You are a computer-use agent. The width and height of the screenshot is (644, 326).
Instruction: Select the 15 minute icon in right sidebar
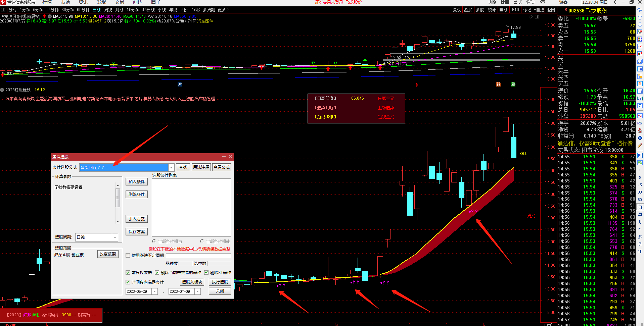(x=640, y=185)
